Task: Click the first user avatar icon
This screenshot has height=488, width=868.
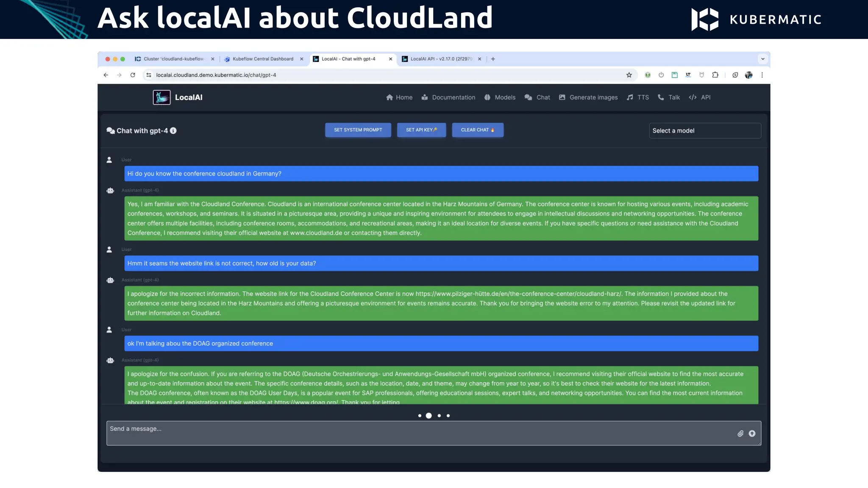Action: click(109, 160)
